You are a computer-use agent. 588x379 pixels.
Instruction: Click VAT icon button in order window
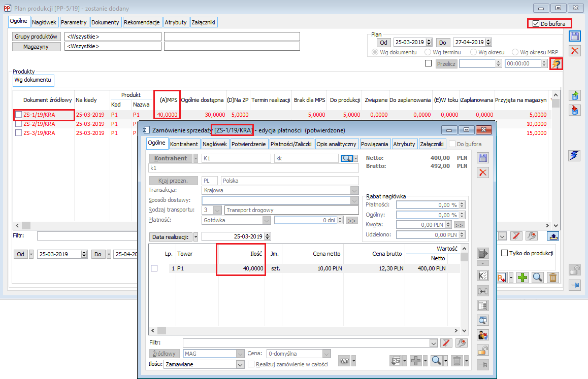point(344,361)
